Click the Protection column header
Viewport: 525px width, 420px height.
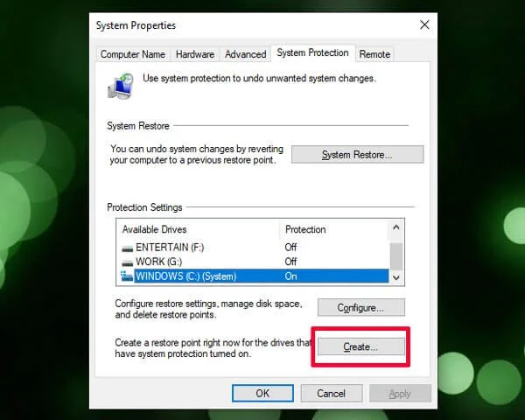coord(334,229)
